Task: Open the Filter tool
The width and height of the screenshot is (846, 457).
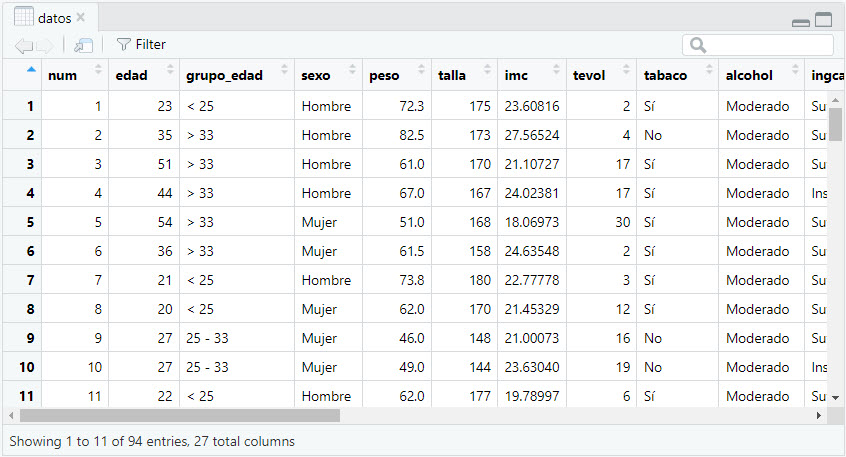Action: [141, 45]
